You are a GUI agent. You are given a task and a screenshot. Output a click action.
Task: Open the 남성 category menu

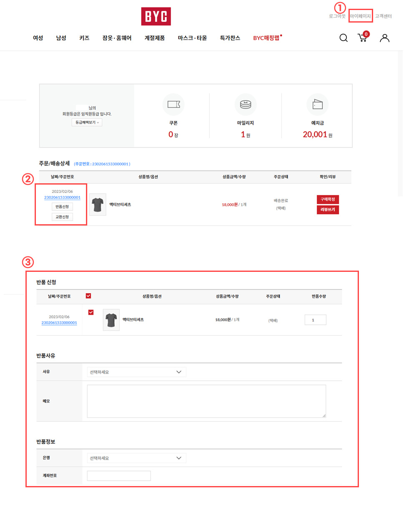(61, 38)
